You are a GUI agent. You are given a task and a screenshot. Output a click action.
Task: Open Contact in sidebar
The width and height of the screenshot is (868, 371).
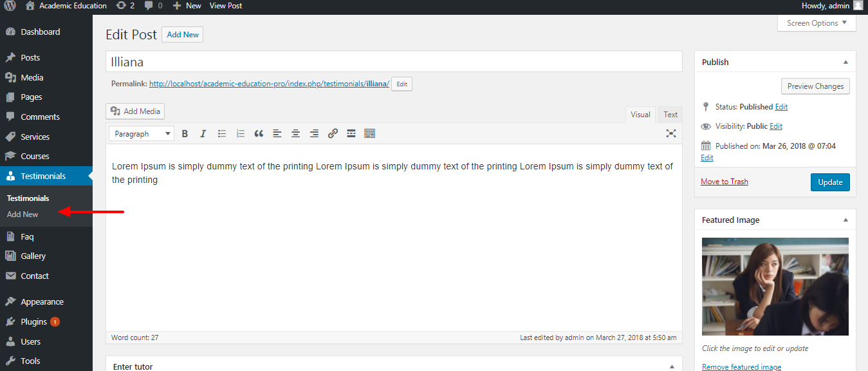pos(46,276)
